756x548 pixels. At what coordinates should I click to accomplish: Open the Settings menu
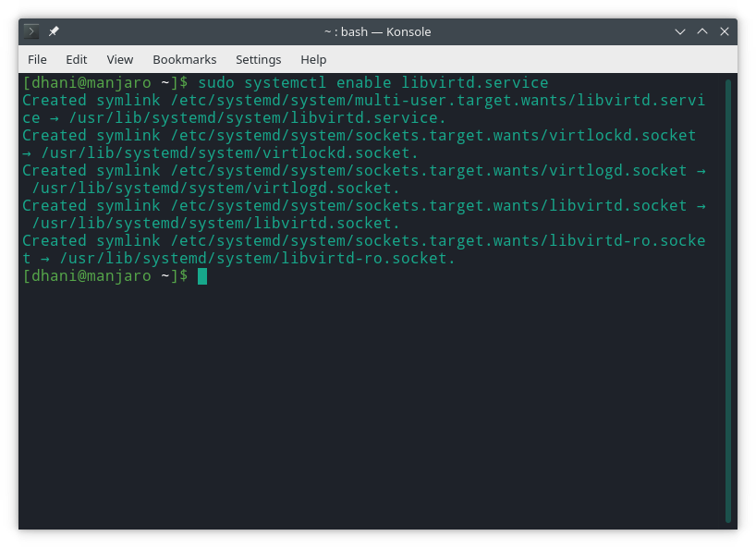pyautogui.click(x=259, y=59)
